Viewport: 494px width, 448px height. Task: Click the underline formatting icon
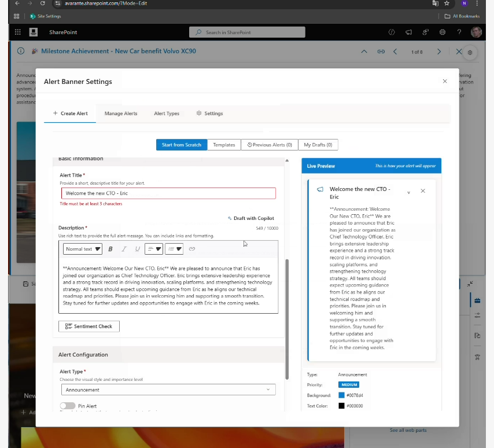(137, 249)
